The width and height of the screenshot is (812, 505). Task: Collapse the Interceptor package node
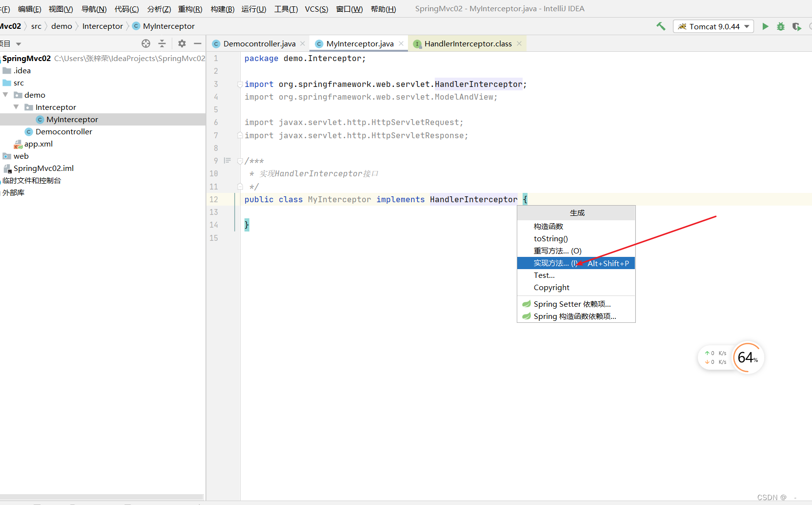[16, 107]
